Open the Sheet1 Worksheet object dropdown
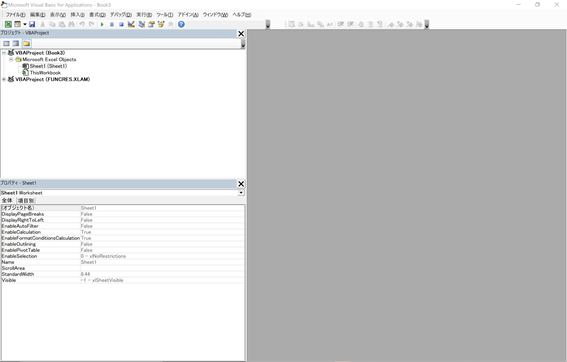 [241, 193]
